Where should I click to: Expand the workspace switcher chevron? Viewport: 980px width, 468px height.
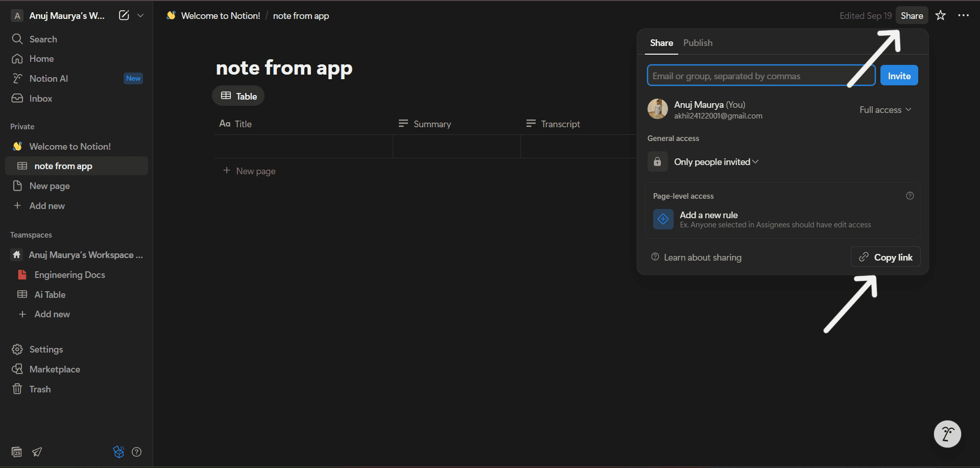[140, 15]
